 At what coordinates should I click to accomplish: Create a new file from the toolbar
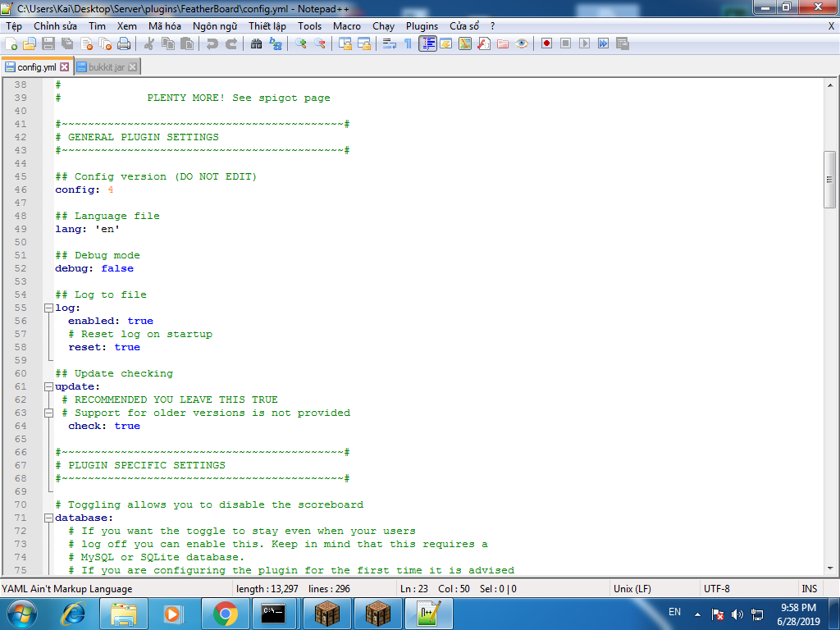click(x=11, y=44)
